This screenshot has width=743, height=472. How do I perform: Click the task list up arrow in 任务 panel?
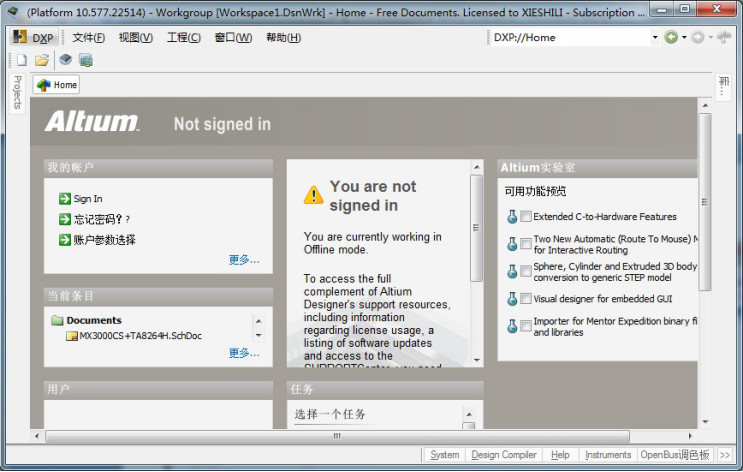coord(469,415)
